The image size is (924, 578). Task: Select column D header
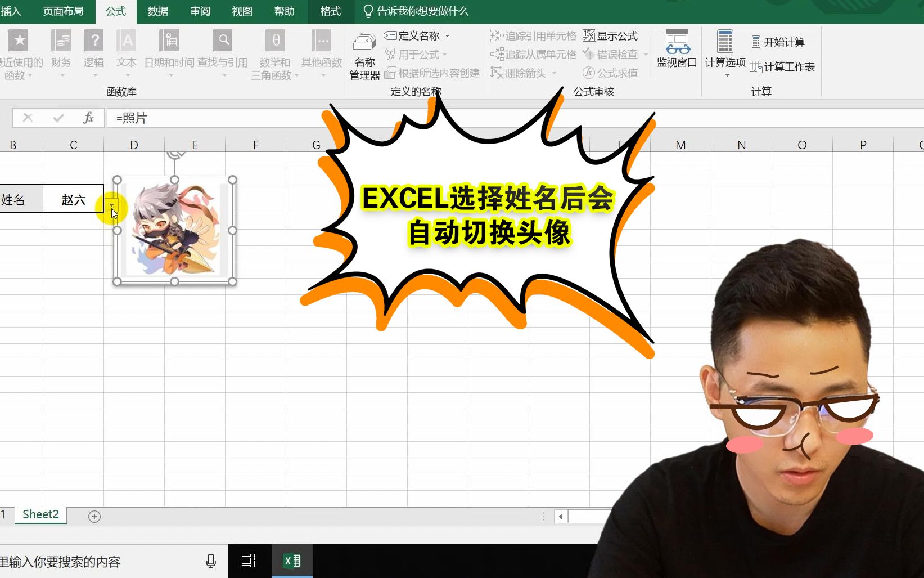[134, 145]
